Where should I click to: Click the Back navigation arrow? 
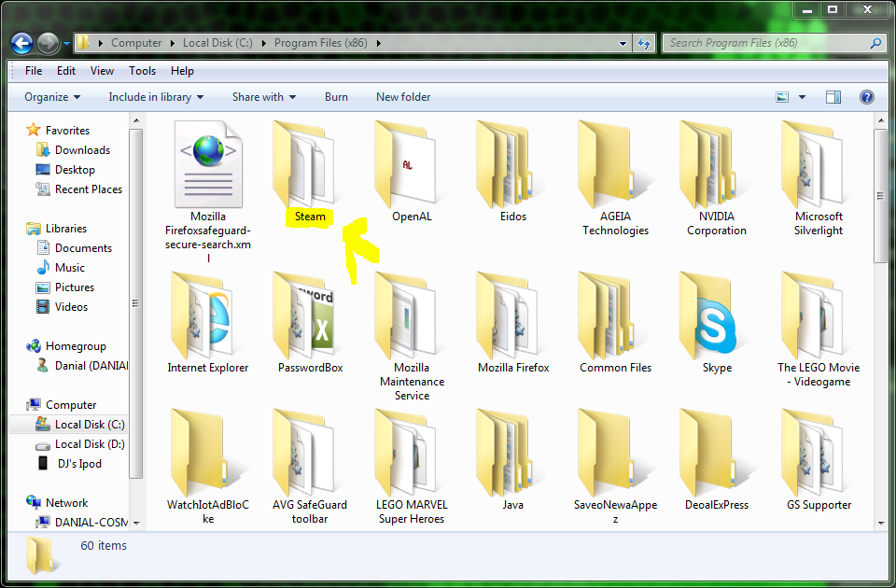(x=21, y=43)
